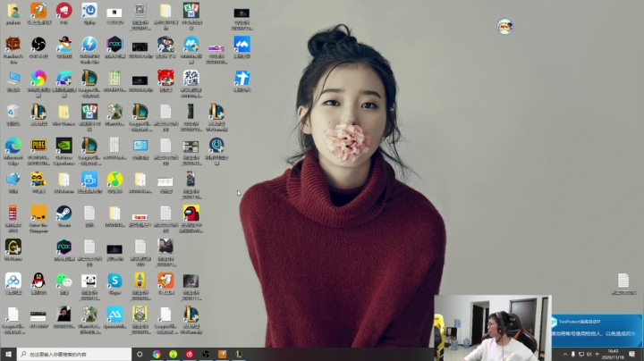Select the blue upward-arrow T icon
Screen dimensions: 644x361
coord(241,79)
